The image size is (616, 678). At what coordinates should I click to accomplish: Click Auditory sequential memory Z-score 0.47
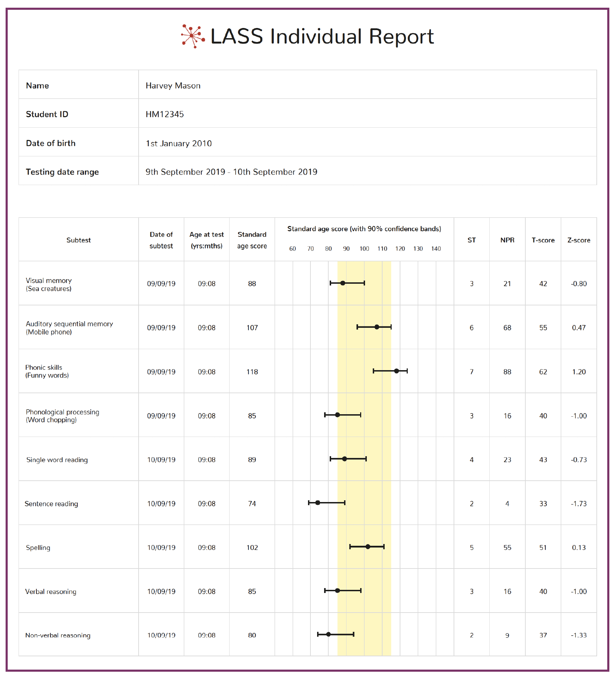pyautogui.click(x=579, y=328)
